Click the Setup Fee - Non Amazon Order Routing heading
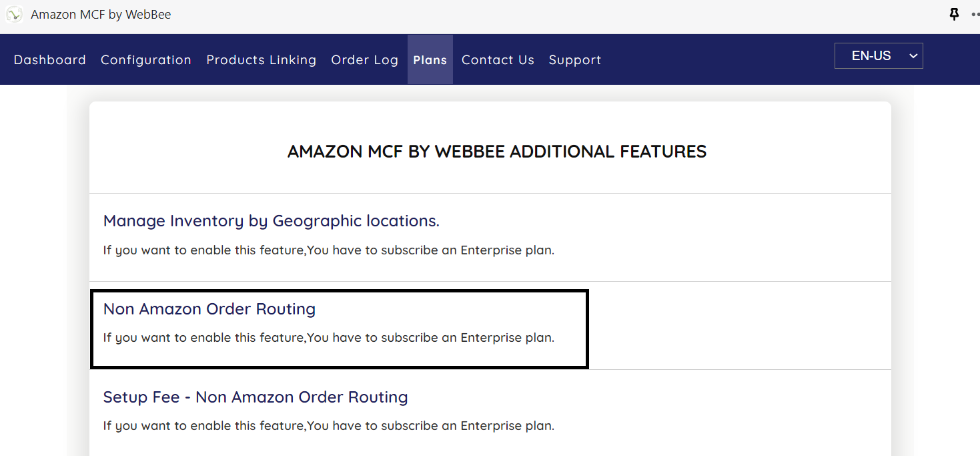 256,397
